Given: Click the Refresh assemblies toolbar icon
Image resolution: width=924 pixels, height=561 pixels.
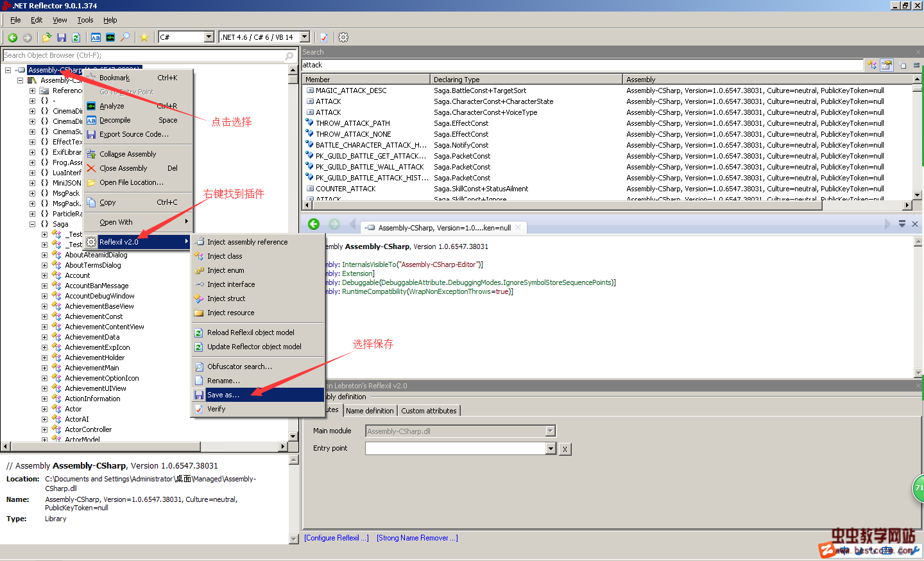Looking at the screenshot, I should point(76,37).
